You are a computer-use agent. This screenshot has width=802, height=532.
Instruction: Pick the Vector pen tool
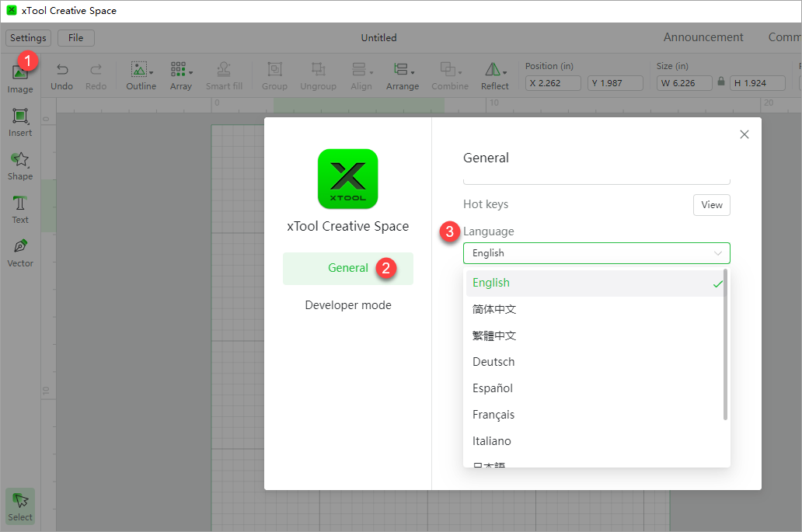(x=20, y=253)
